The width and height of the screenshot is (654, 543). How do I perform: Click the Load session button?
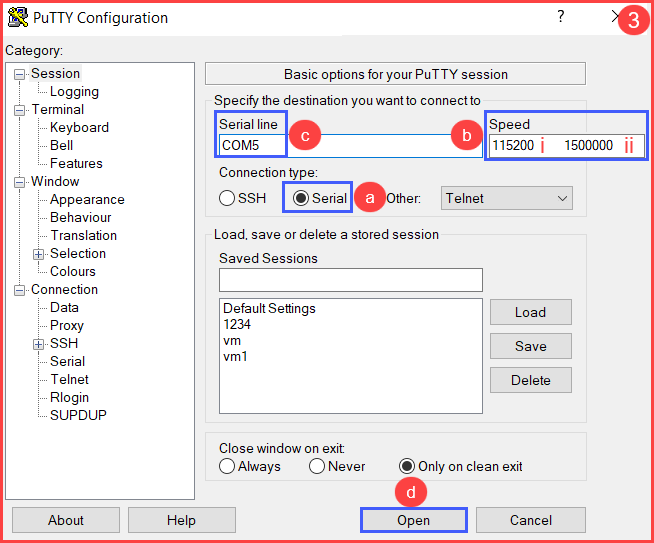point(531,312)
